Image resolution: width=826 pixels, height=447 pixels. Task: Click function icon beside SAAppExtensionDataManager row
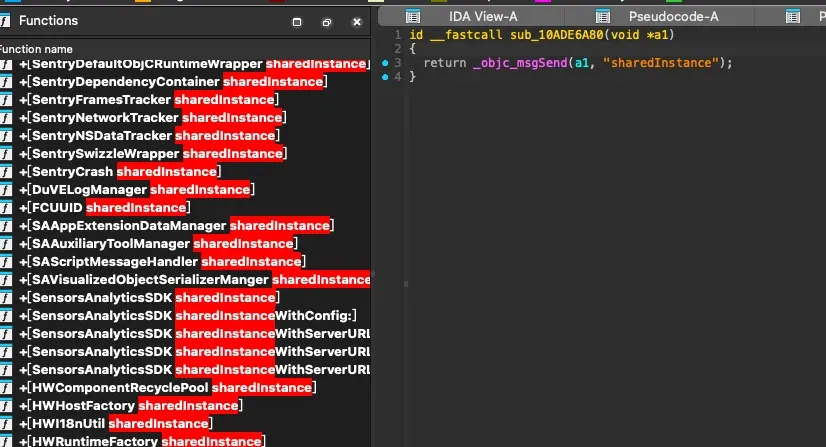[6, 225]
